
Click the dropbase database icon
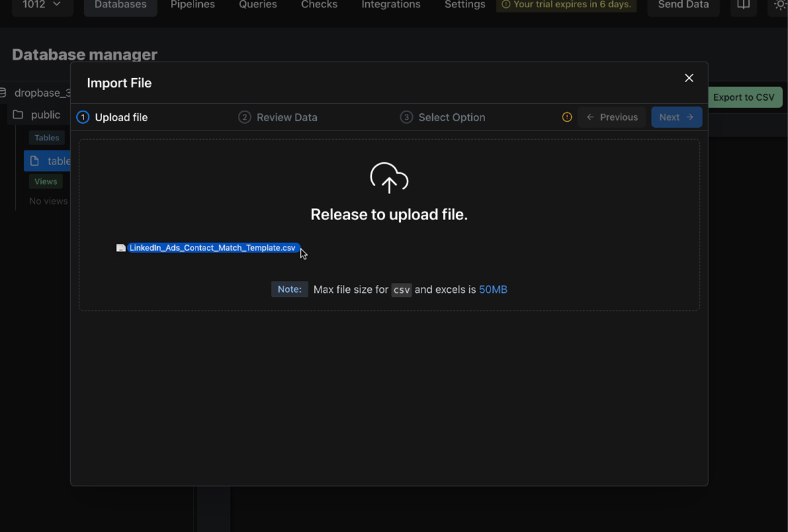3,93
